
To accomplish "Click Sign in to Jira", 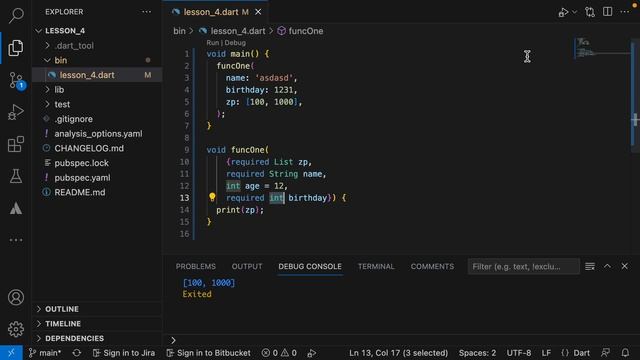I will pyautogui.click(x=124, y=353).
